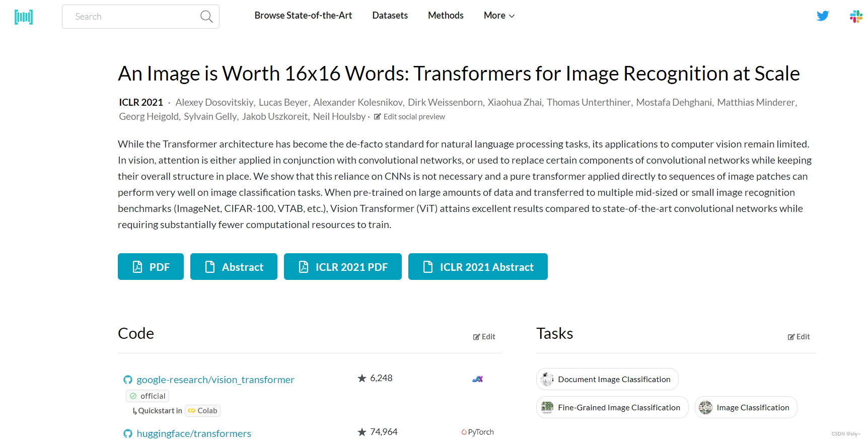Open Fine-Grained Image Classification task tag
The image size is (868, 441).
coord(612,407)
